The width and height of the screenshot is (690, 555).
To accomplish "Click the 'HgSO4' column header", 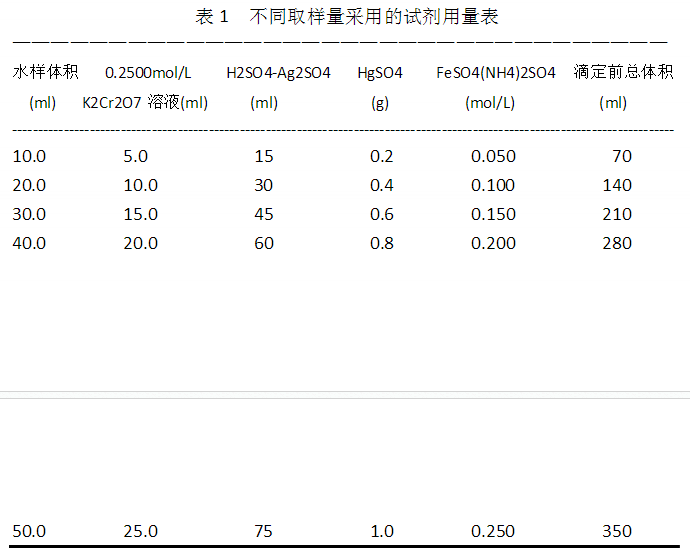I will (x=380, y=73).
